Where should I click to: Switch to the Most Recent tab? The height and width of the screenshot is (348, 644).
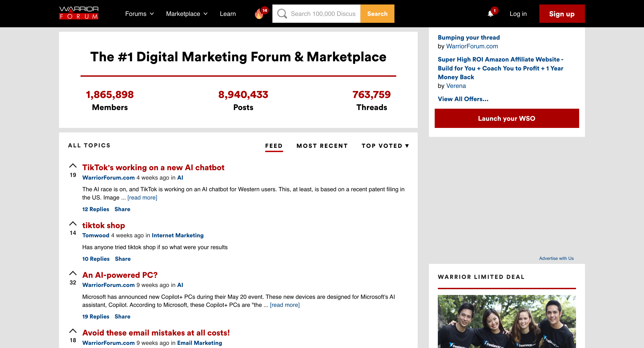pyautogui.click(x=322, y=146)
